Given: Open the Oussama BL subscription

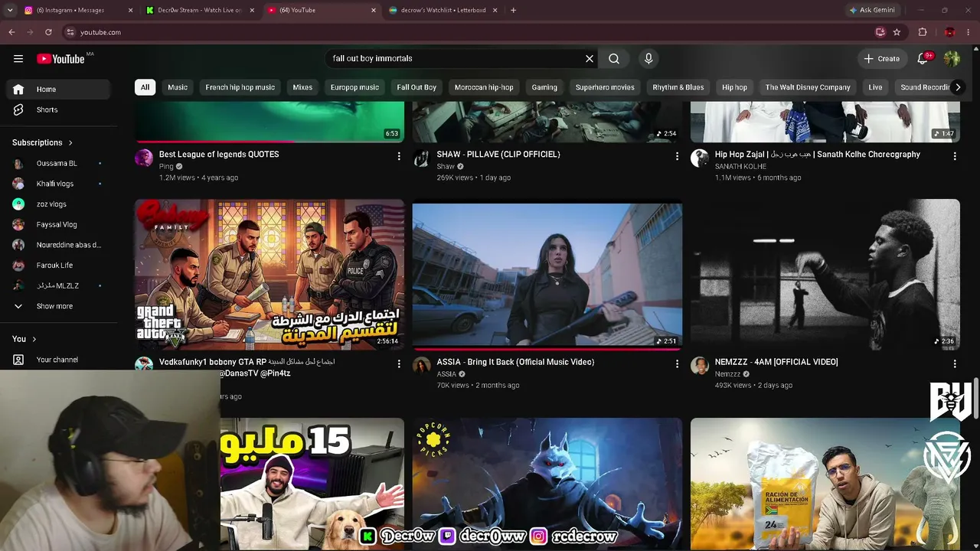Looking at the screenshot, I should point(59,163).
